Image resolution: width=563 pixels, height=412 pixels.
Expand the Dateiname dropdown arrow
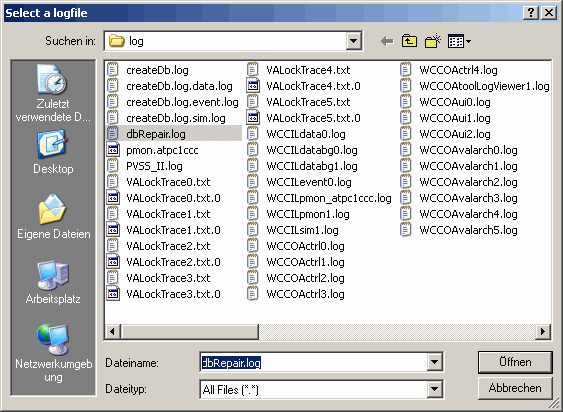pos(434,362)
